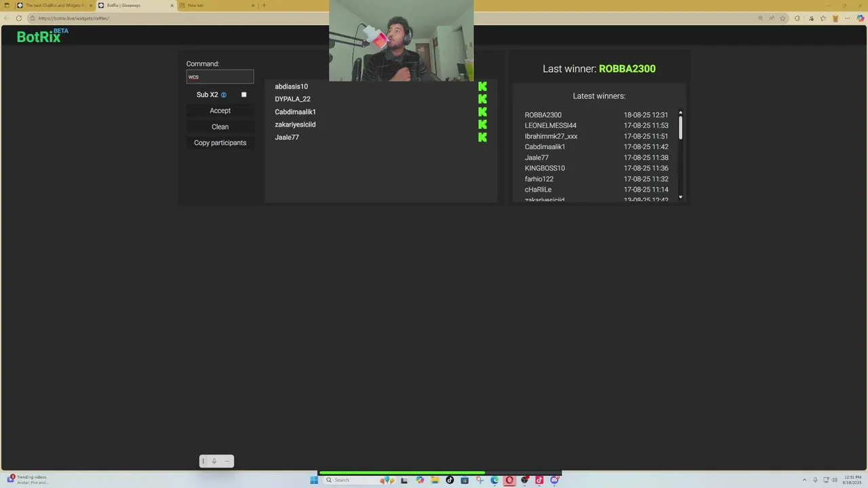Screen dimensions: 868x488
Task: Click farhio122 in Latest winners
Action: coord(539,179)
